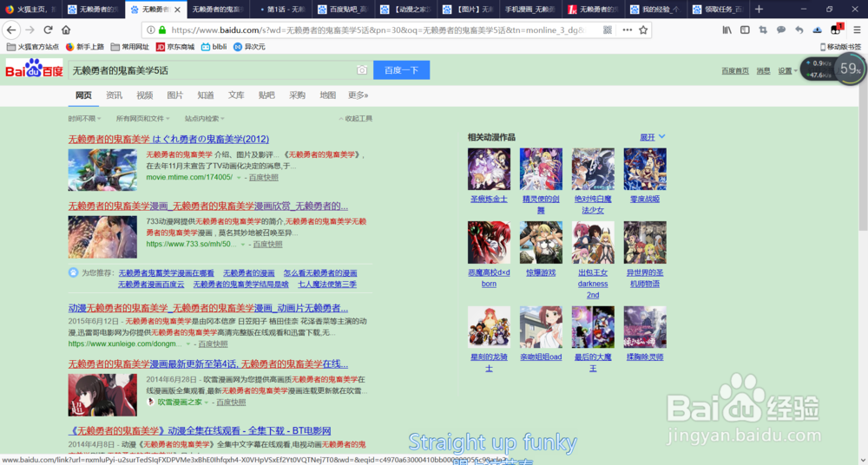Expand the 时间不限 time filter
Image resolution: width=868 pixels, height=465 pixels.
(85, 119)
